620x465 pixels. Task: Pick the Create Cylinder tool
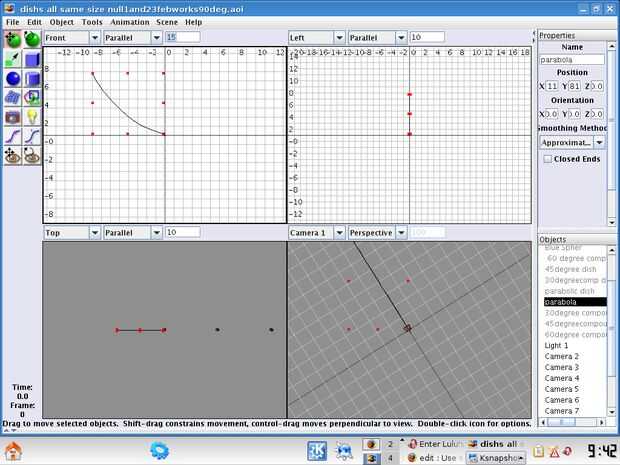31,78
